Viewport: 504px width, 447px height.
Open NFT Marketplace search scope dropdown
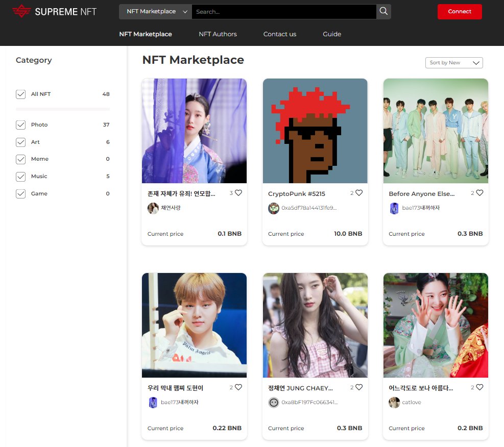point(155,12)
